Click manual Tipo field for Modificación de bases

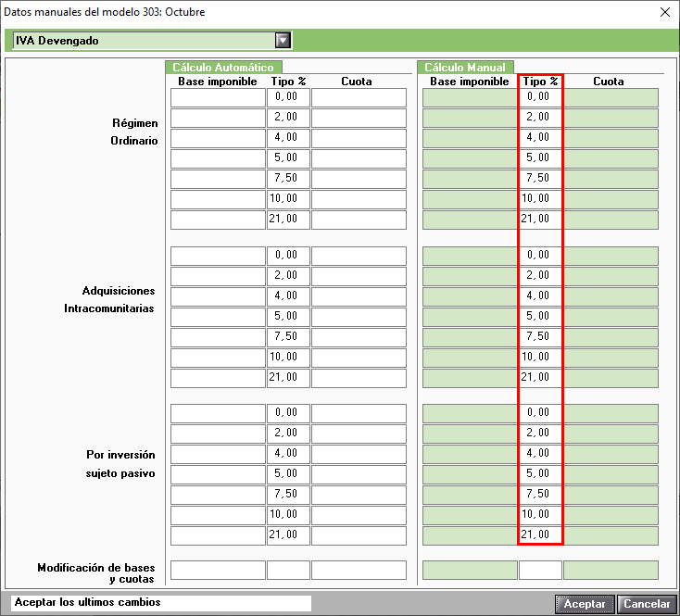pos(540,570)
